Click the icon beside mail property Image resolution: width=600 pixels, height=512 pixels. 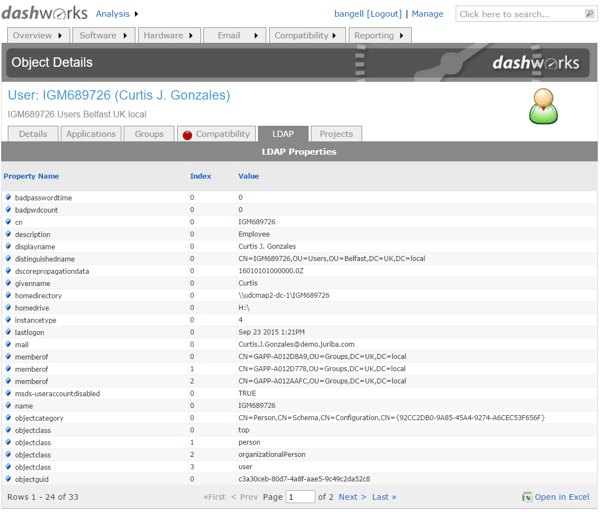coord(8,344)
